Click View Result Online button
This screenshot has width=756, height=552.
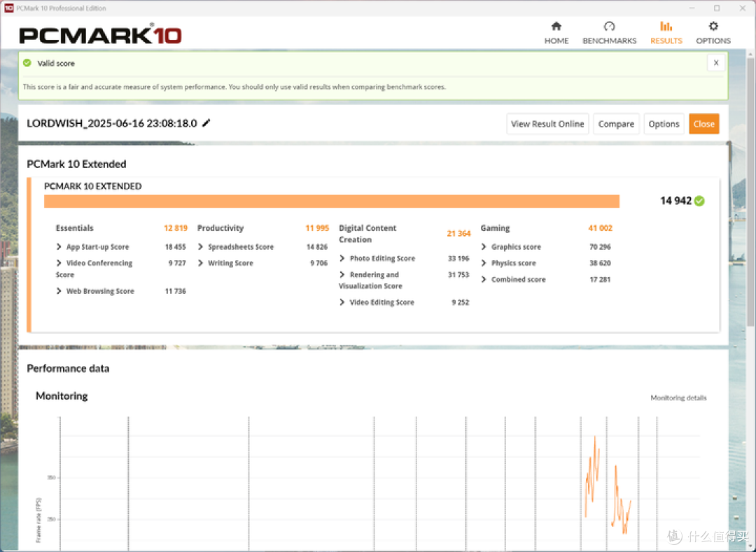point(547,124)
